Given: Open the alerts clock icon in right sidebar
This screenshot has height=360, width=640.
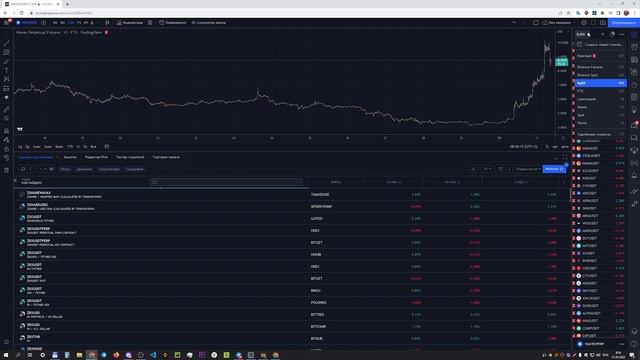Looking at the screenshot, I should pos(634,47).
